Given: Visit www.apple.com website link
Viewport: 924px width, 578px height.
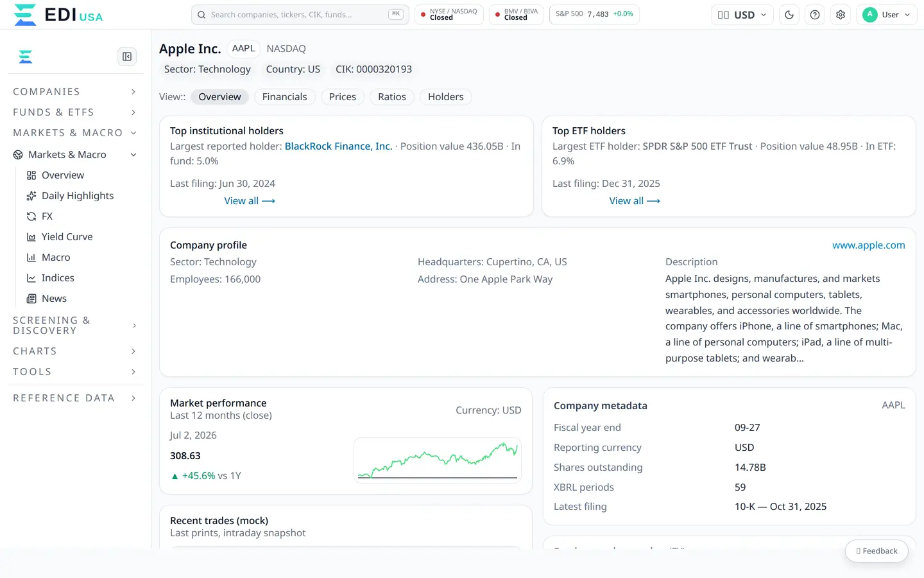Looking at the screenshot, I should click(869, 245).
